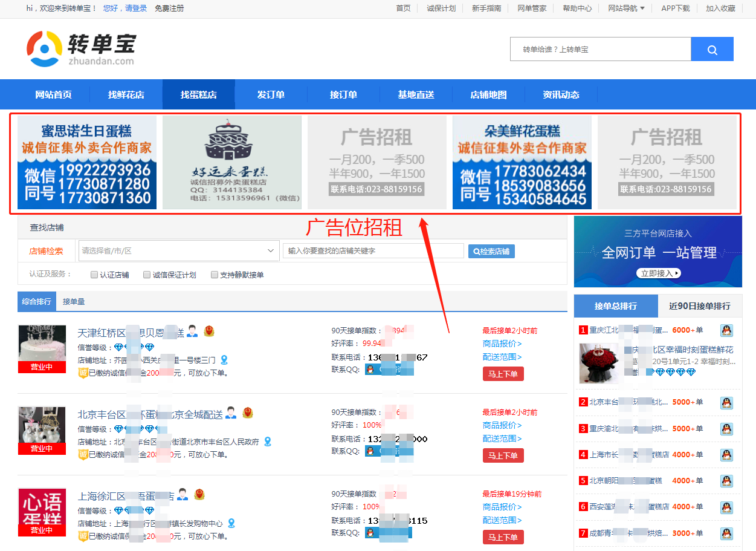Click red badge icon of 北京丰台区 store
756x551 pixels.
[247, 413]
